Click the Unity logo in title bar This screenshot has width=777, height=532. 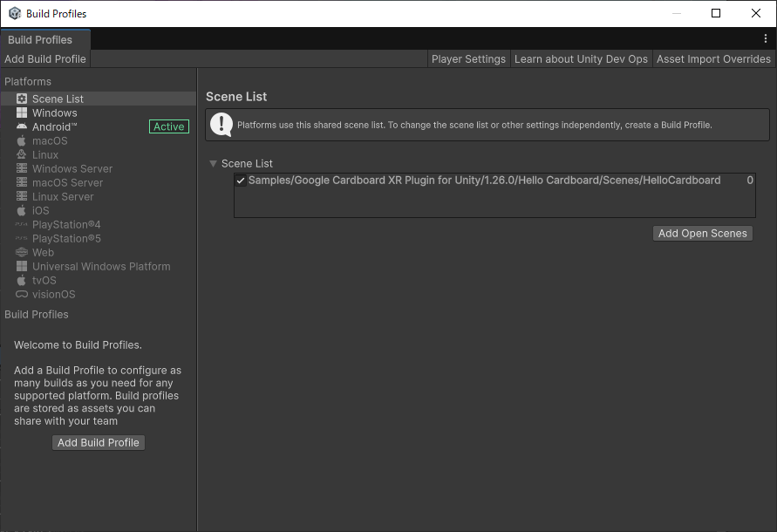tap(15, 13)
